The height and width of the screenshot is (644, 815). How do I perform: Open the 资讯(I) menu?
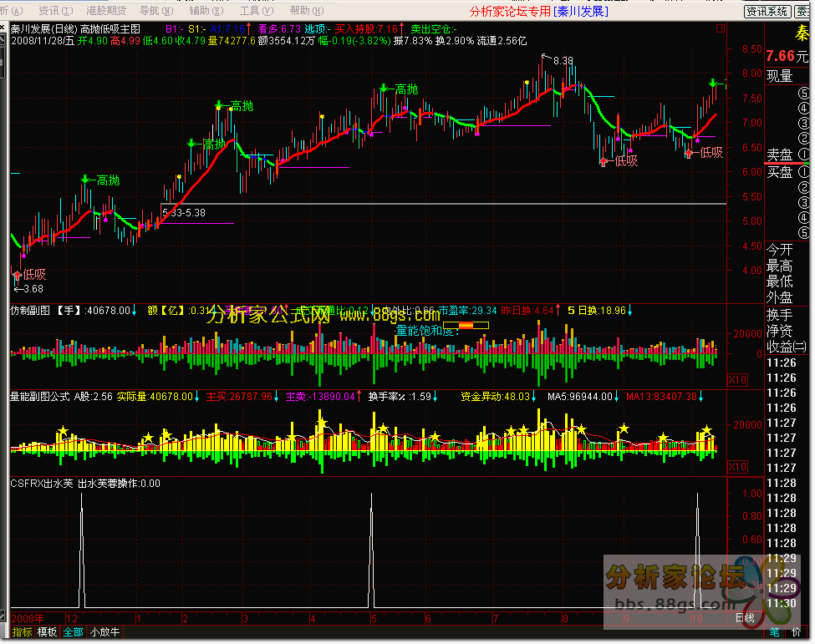pyautogui.click(x=56, y=10)
